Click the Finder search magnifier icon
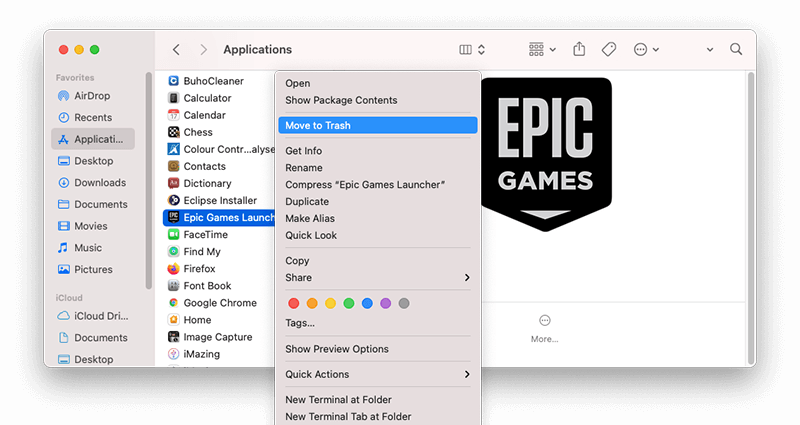The height and width of the screenshot is (425, 800). [736, 49]
